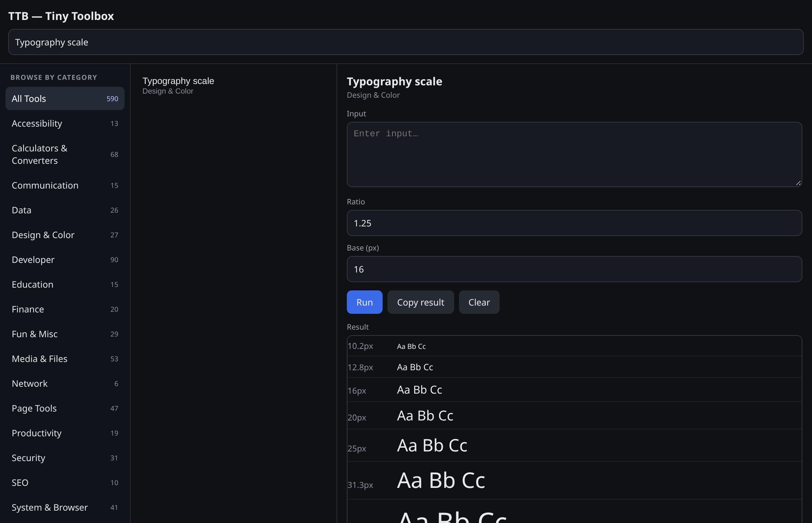This screenshot has width=812, height=523.
Task: Click the Ratio field showing 1.25
Action: click(574, 223)
